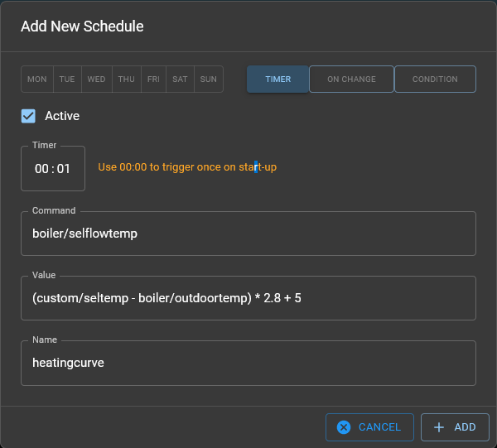Toggle FRI day button

153,79
